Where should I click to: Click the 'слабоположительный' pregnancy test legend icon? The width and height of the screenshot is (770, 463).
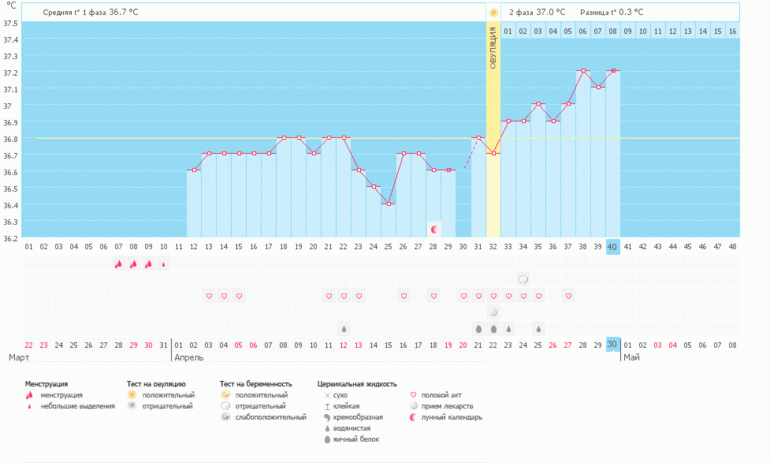pos(228,417)
